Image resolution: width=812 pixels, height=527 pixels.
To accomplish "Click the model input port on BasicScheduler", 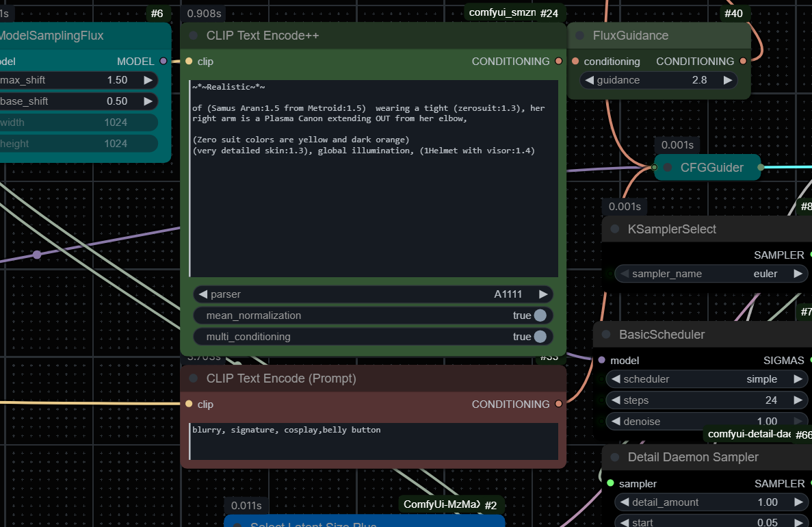I will click(602, 360).
